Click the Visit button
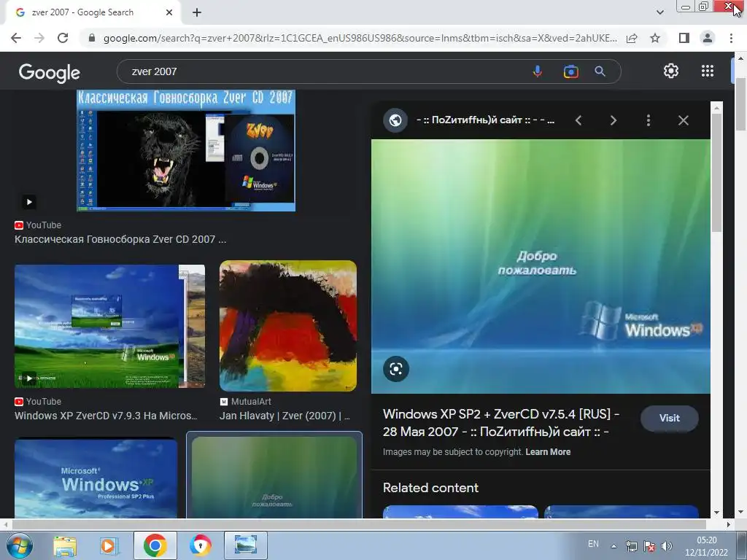This screenshot has height=560, width=747. click(670, 418)
